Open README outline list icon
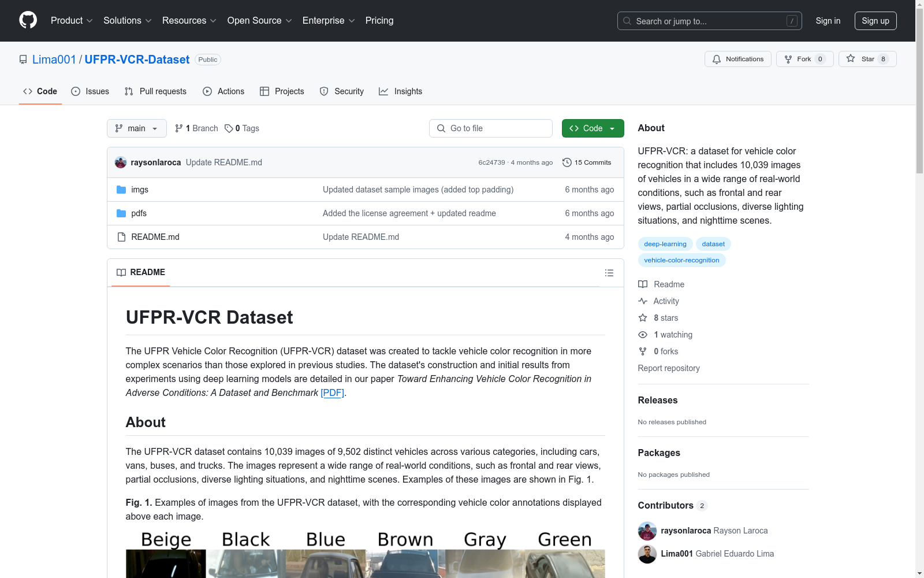 pyautogui.click(x=609, y=273)
